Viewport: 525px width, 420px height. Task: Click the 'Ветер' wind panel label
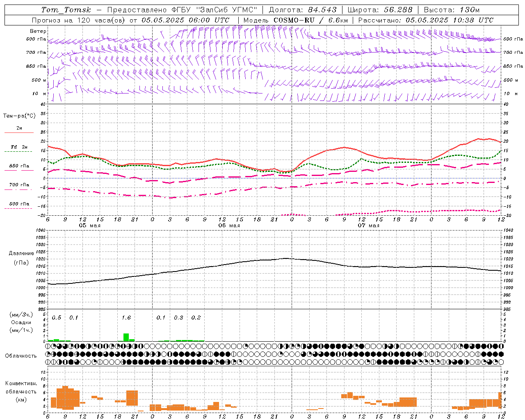click(38, 31)
